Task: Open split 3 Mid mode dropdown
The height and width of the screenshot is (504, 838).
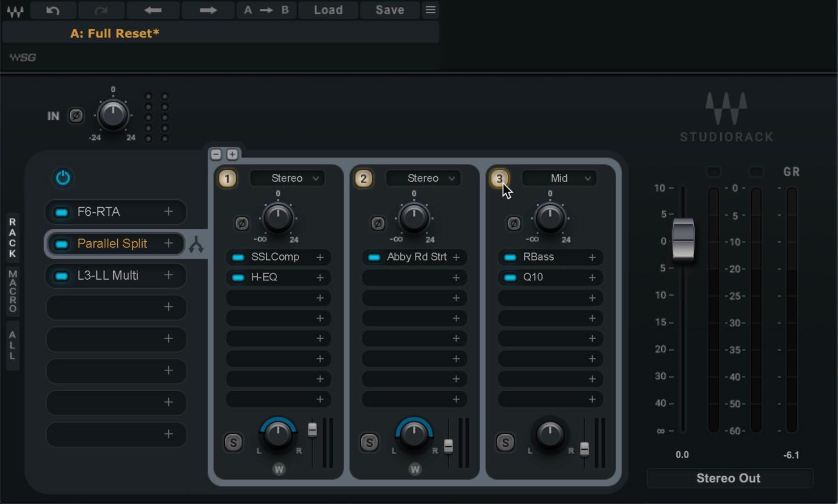Action: (559, 178)
